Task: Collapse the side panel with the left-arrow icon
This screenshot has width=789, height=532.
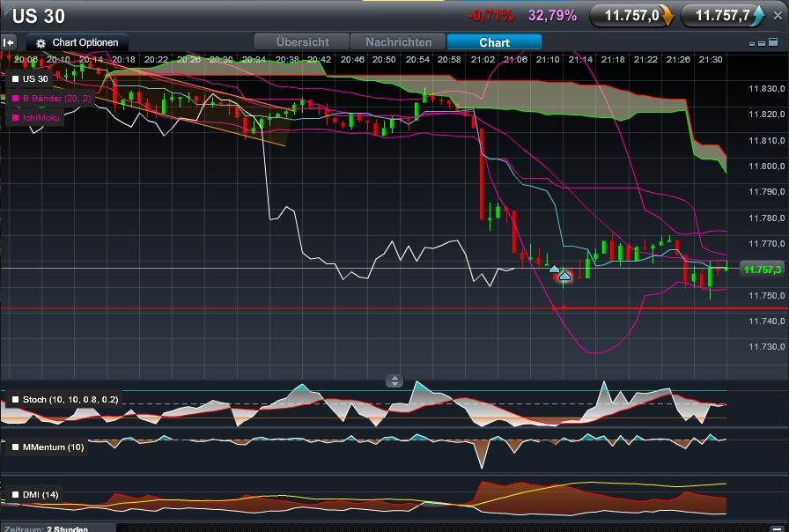Action: click(x=9, y=41)
